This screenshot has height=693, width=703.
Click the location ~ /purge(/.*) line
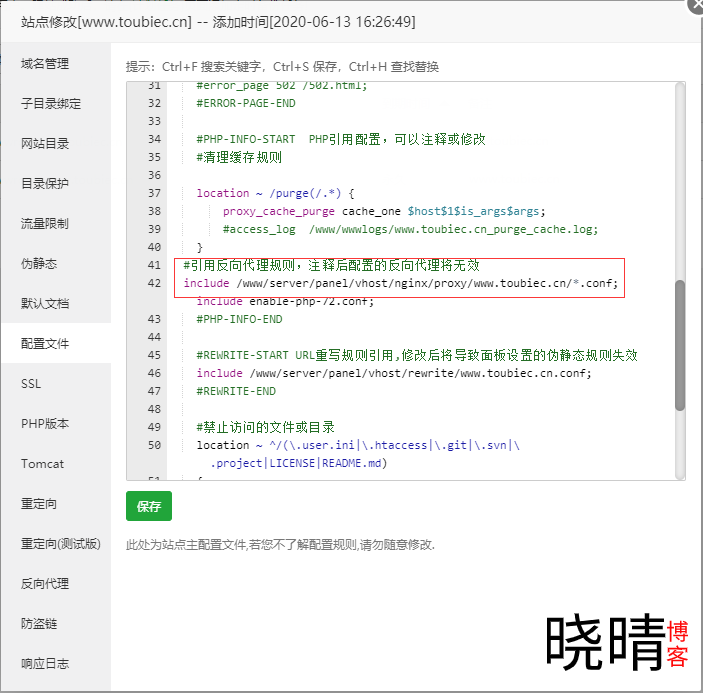tap(275, 193)
